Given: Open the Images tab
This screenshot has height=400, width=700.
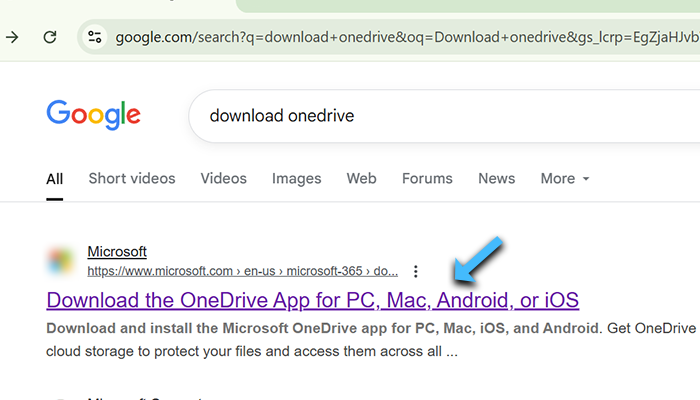Looking at the screenshot, I should [x=296, y=179].
